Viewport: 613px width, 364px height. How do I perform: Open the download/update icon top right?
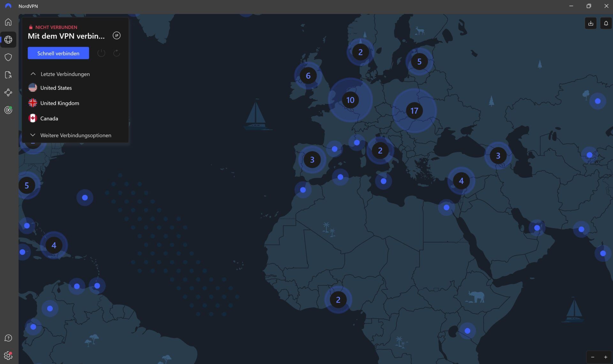590,23
